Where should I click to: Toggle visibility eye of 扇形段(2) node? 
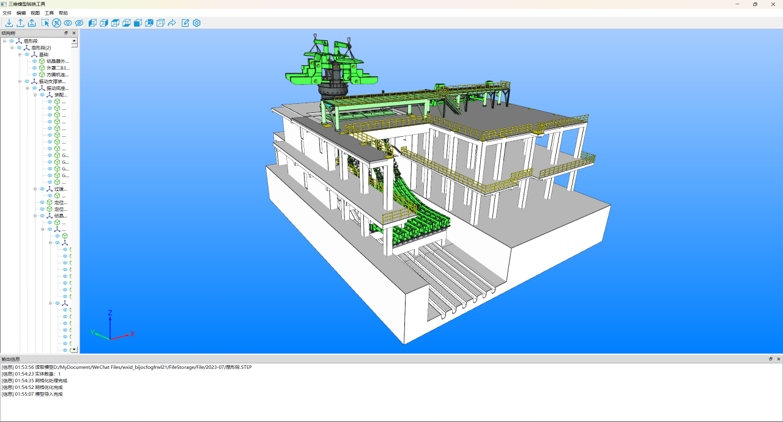point(19,48)
